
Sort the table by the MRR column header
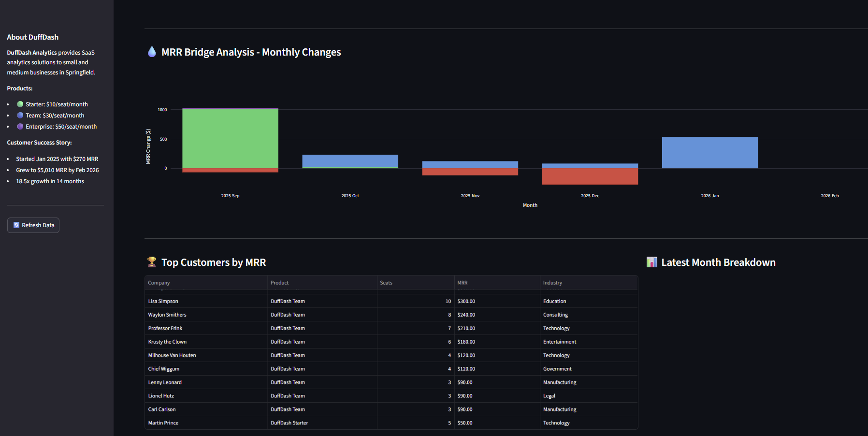tap(462, 283)
